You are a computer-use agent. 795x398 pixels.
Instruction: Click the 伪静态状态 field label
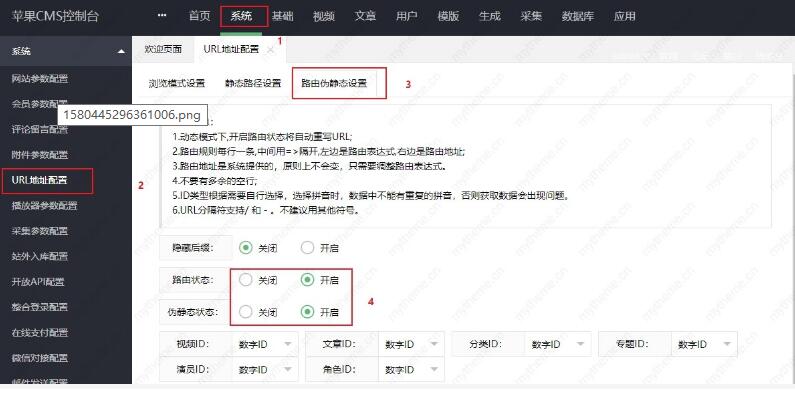click(x=193, y=312)
